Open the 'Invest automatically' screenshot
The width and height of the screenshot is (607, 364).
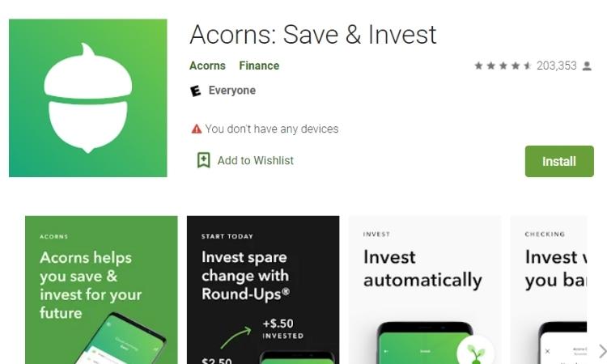click(x=425, y=290)
